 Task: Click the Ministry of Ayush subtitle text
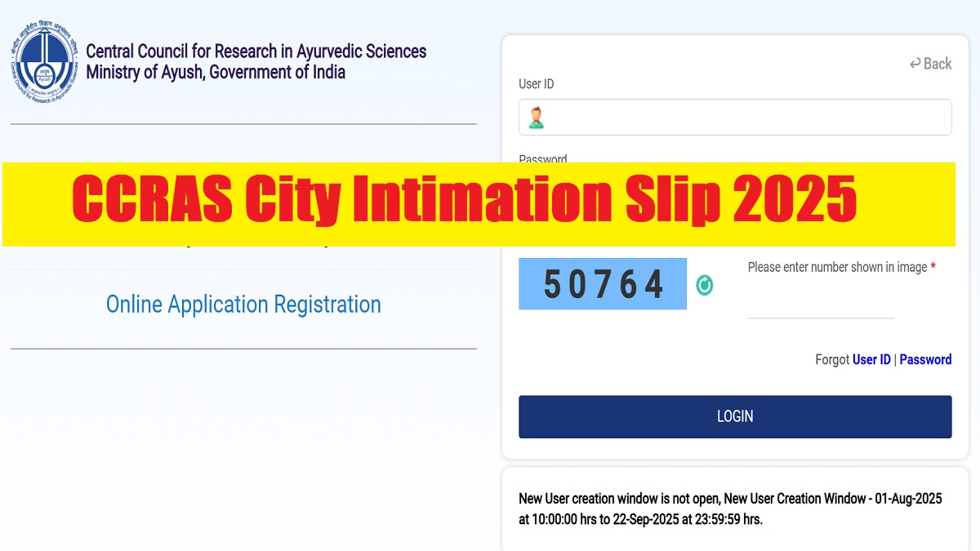(216, 72)
